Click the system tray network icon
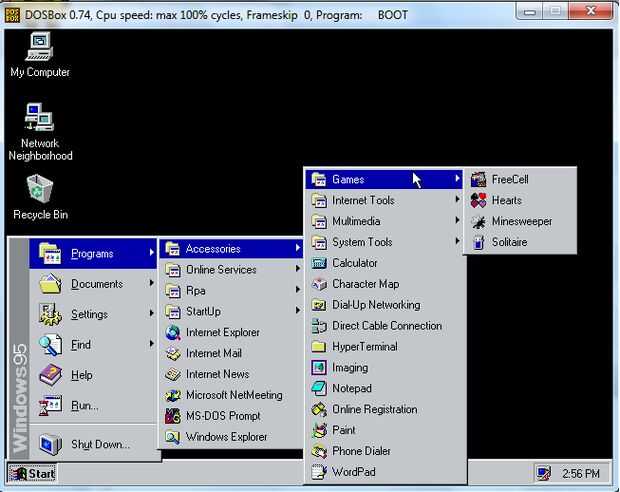Viewport: 620px width, 492px height. click(543, 473)
